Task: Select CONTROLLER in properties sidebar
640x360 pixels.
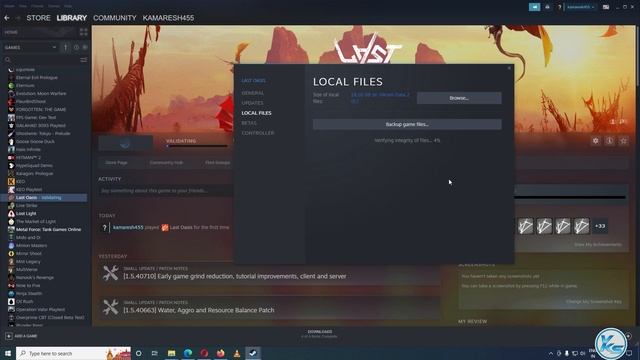Action: click(x=258, y=133)
